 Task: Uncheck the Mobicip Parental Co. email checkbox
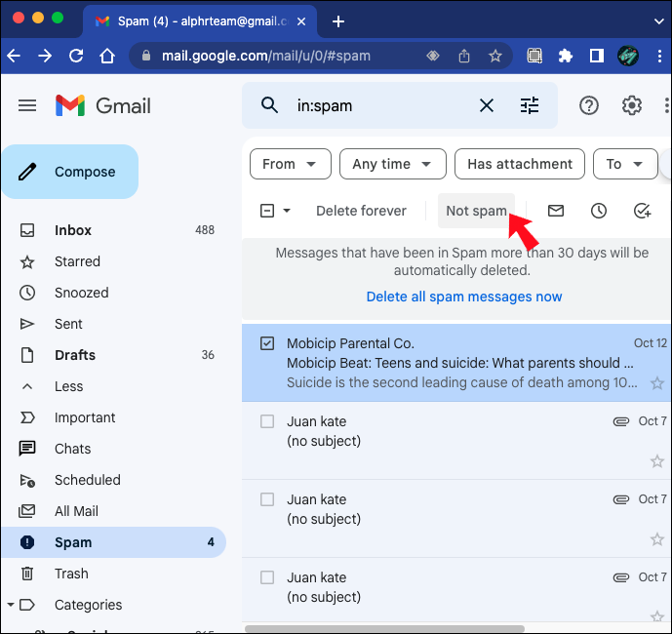click(267, 343)
